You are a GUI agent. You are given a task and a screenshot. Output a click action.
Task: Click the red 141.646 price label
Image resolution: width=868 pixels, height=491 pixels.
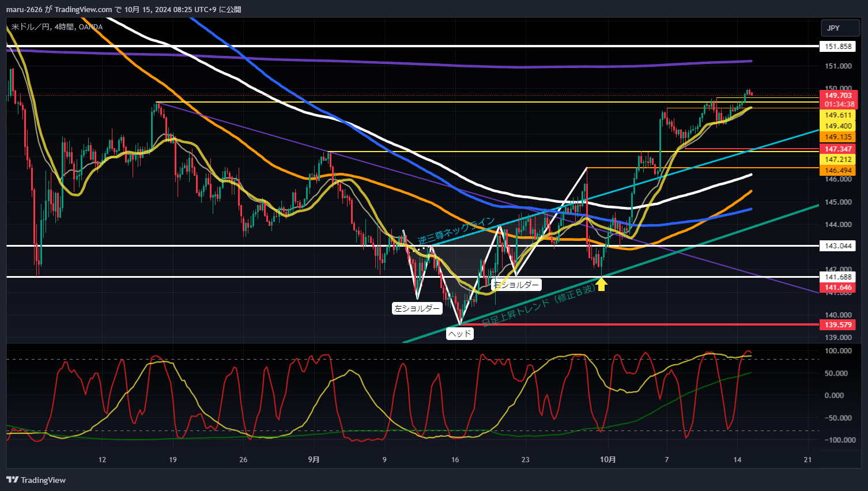point(838,288)
